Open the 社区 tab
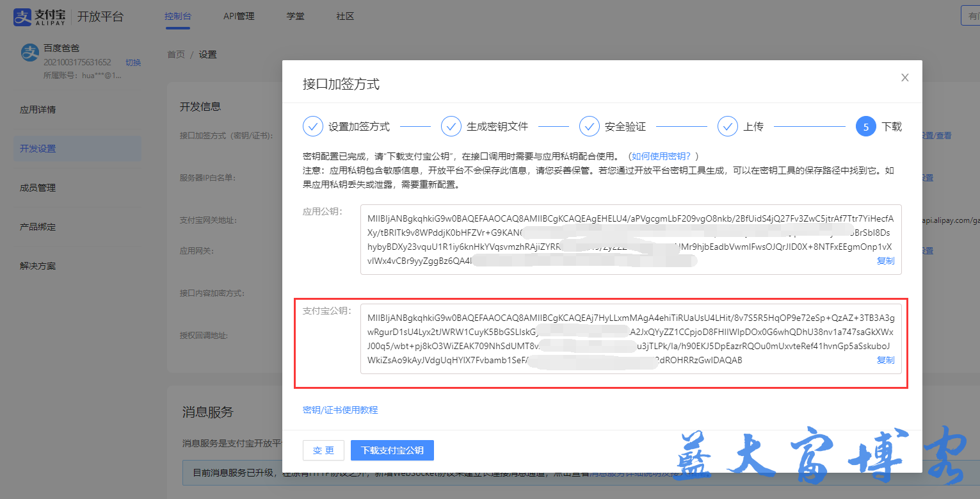980x499 pixels. [x=345, y=16]
